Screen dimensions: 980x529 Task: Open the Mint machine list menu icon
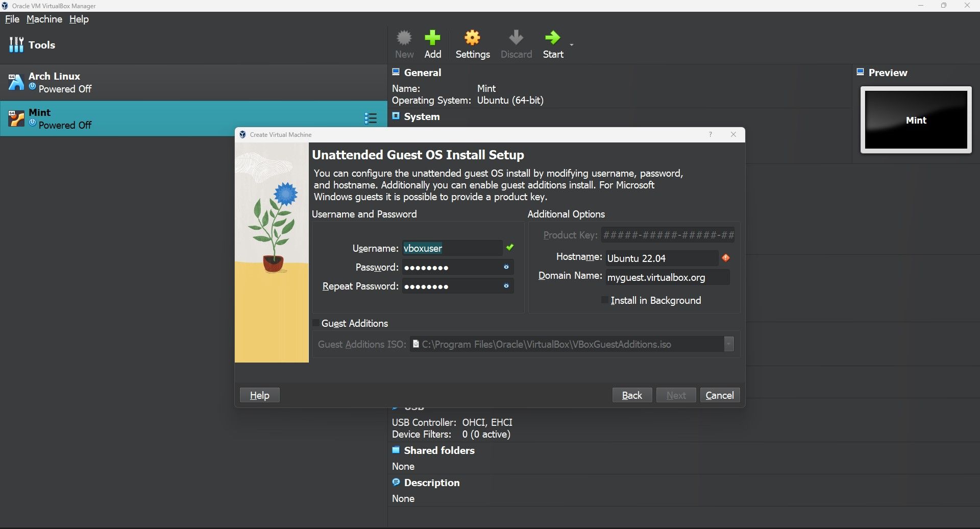point(371,118)
